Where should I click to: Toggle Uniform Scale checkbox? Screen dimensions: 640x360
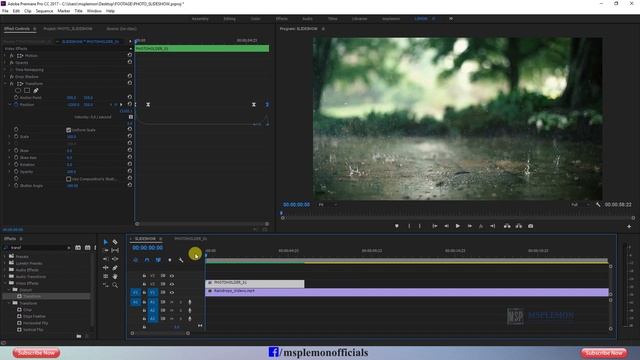pos(69,130)
